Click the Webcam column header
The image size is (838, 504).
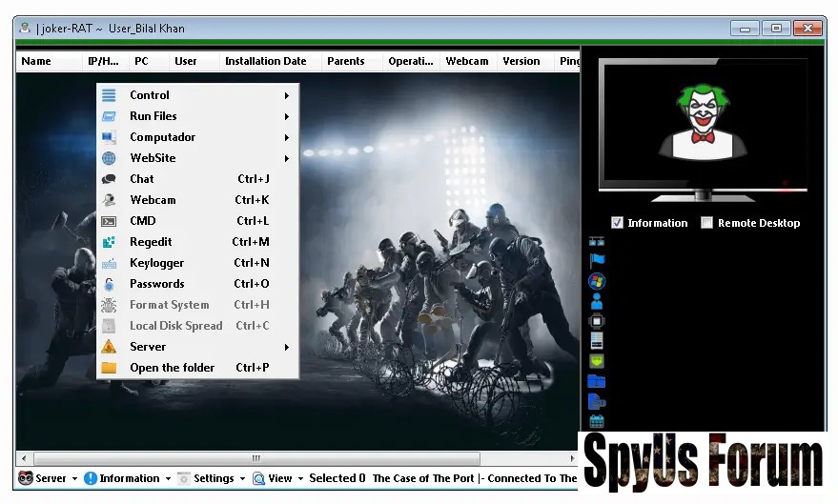466,61
